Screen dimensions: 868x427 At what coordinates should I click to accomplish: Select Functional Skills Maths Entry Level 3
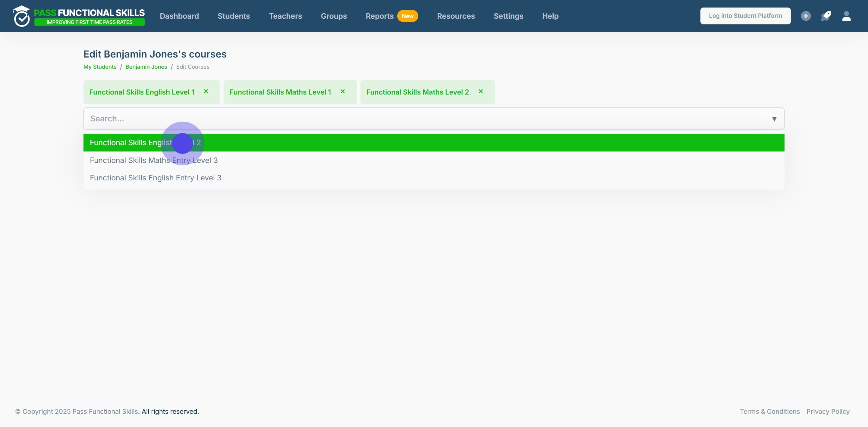[x=434, y=160]
